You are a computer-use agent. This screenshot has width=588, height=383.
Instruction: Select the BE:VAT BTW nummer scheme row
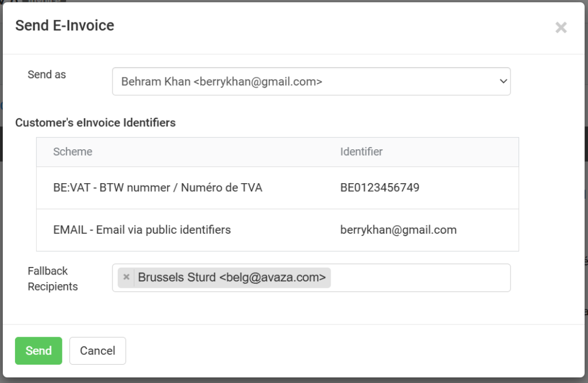coord(157,188)
